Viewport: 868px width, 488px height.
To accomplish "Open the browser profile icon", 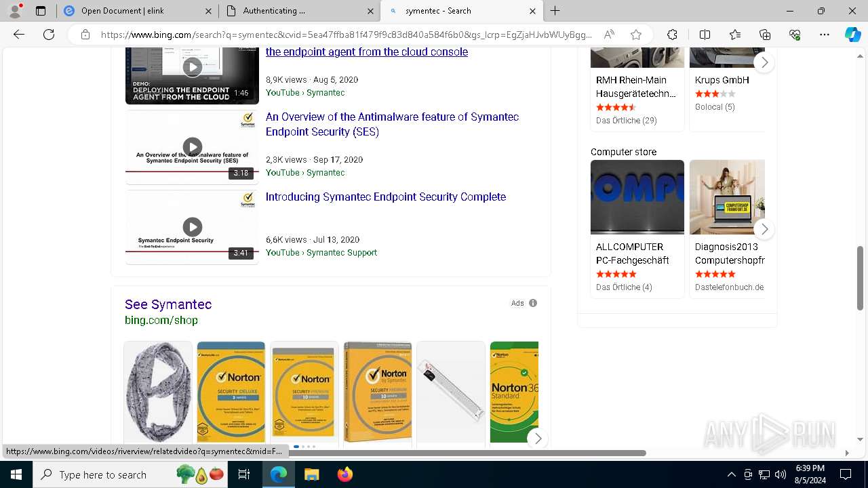I will (15, 11).
